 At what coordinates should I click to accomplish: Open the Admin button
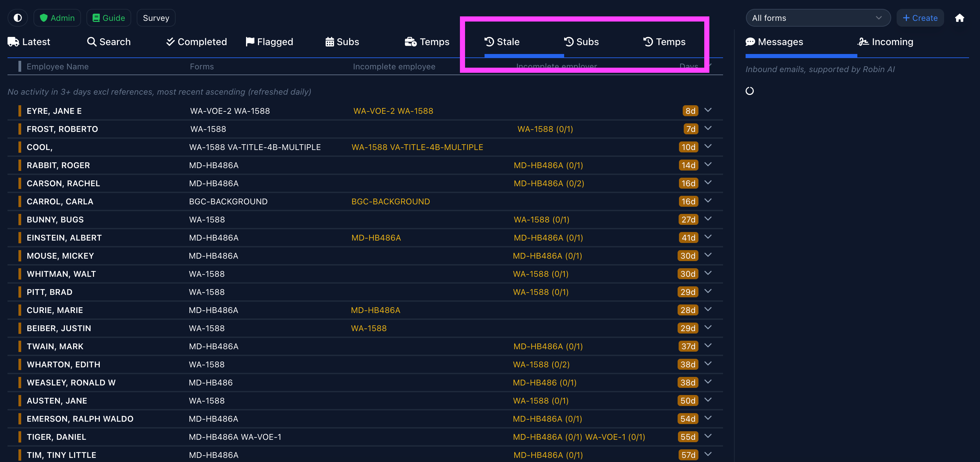pos(57,18)
